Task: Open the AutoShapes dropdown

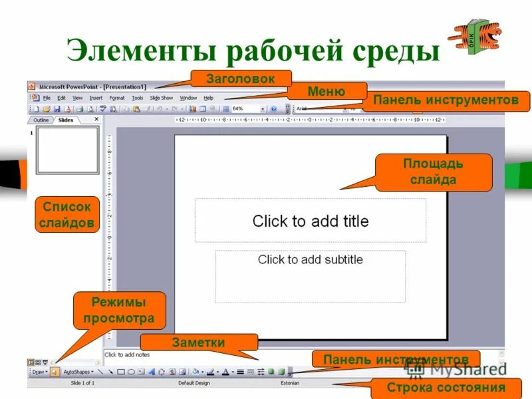Action: pyautogui.click(x=78, y=372)
